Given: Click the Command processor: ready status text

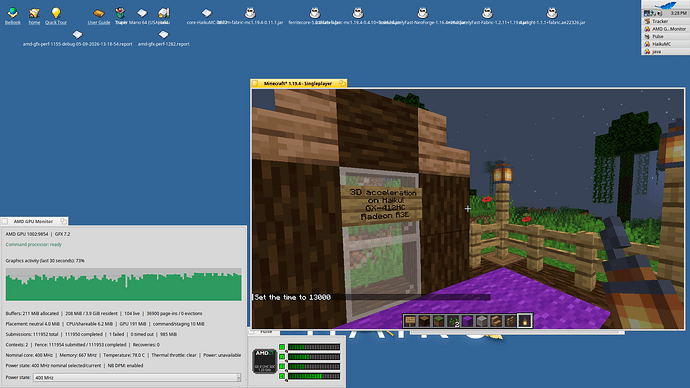Looking at the screenshot, I should [x=33, y=245].
